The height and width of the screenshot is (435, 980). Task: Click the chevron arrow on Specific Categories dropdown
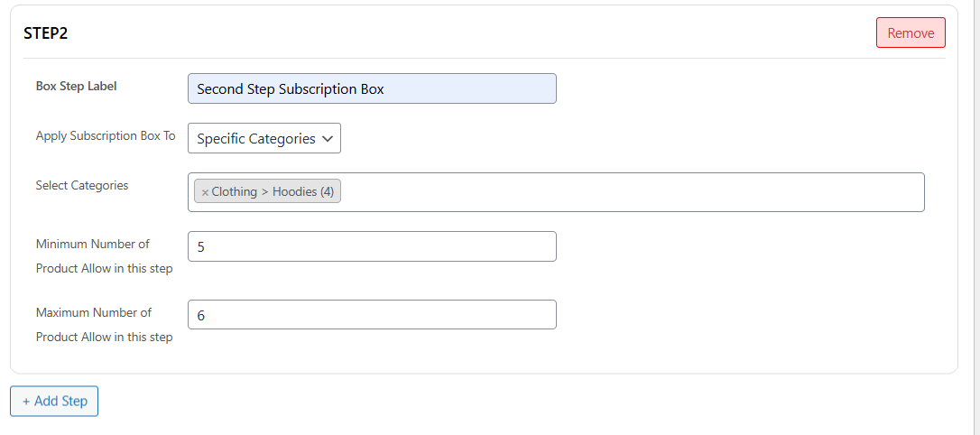click(328, 139)
